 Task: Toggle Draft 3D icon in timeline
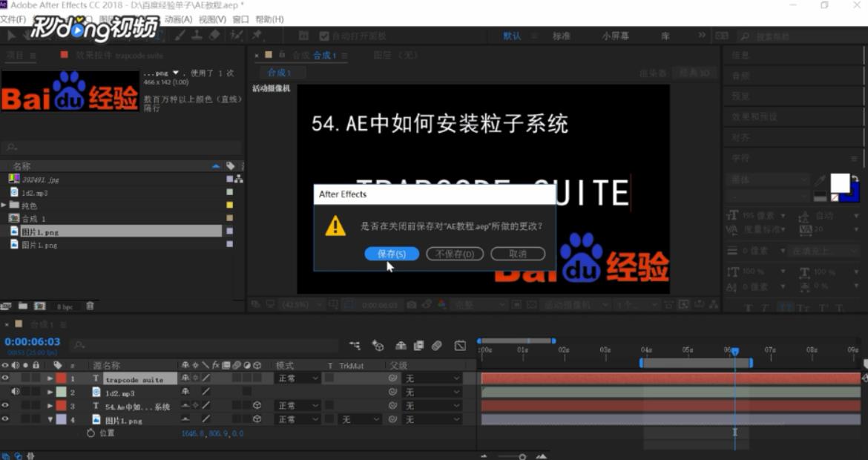[x=378, y=346]
